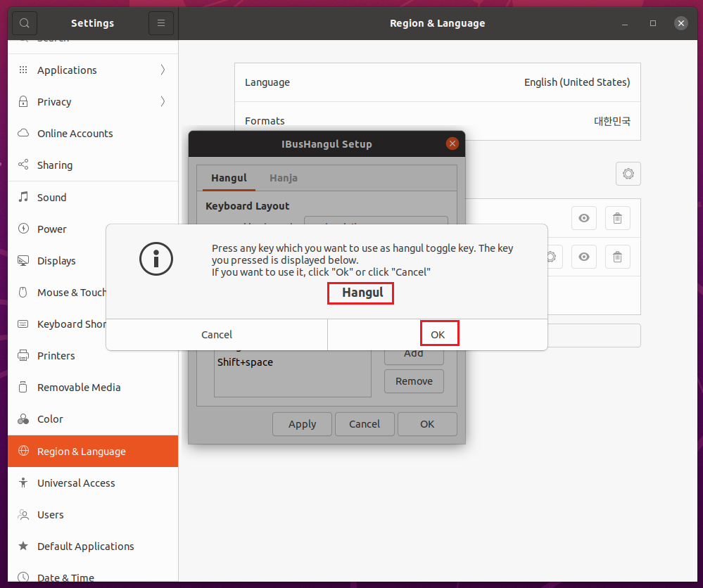Screen dimensions: 703x588
Task: Click the Date & Time clock icon
Action: pyautogui.click(x=23, y=577)
